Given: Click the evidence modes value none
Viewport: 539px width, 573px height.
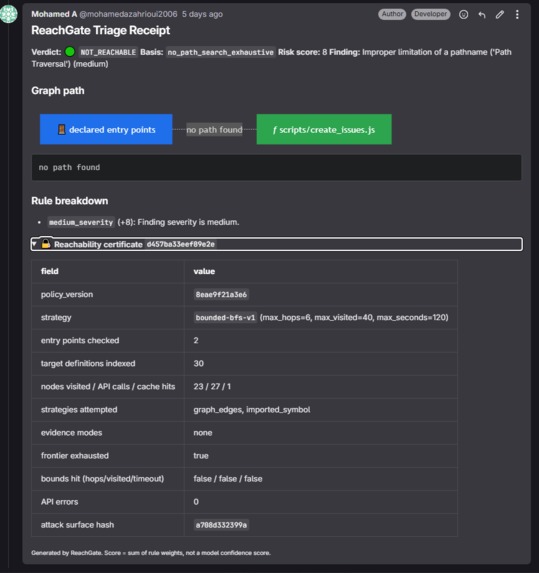Looking at the screenshot, I should [203, 433].
